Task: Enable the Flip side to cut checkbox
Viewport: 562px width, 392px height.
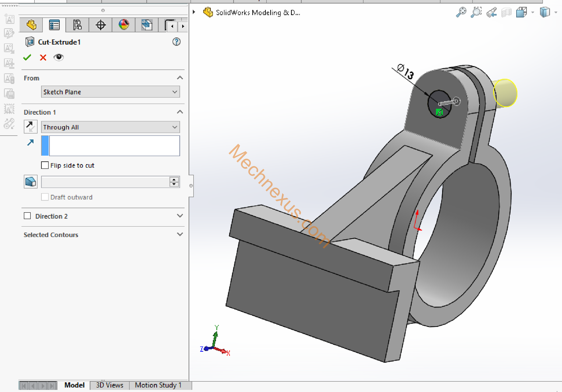Action: (45, 165)
